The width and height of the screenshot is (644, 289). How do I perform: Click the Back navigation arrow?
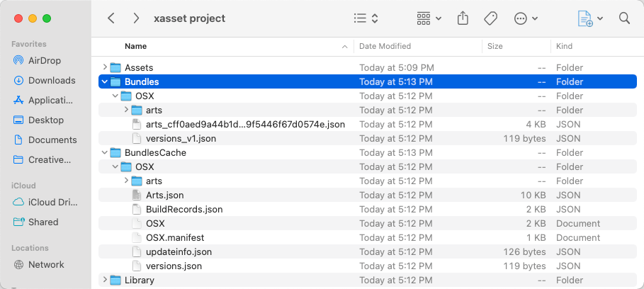[111, 18]
